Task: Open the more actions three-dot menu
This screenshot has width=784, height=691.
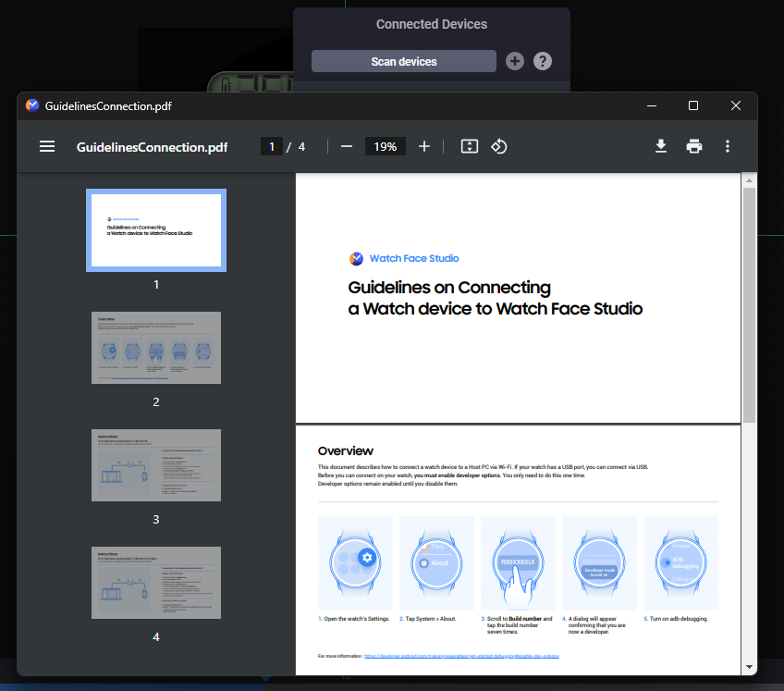Action: [728, 146]
